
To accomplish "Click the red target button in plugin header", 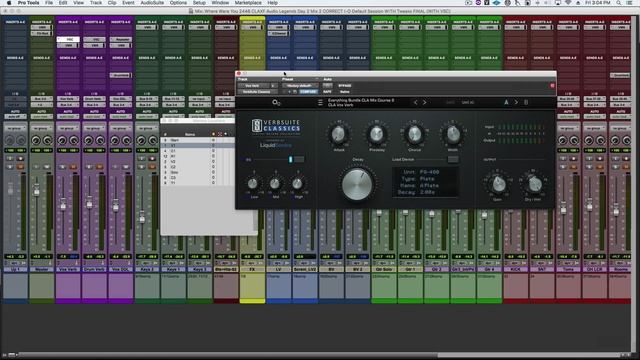I will (x=552, y=86).
